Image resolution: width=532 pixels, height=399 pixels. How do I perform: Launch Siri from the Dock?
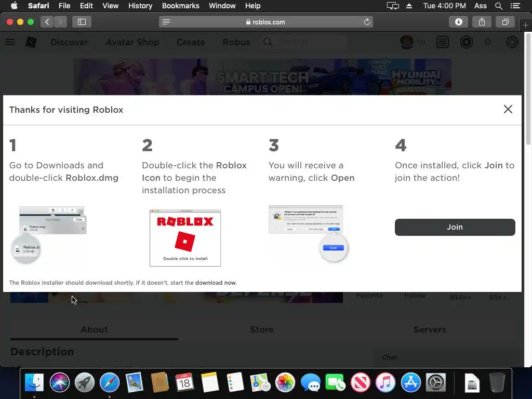coord(59,382)
